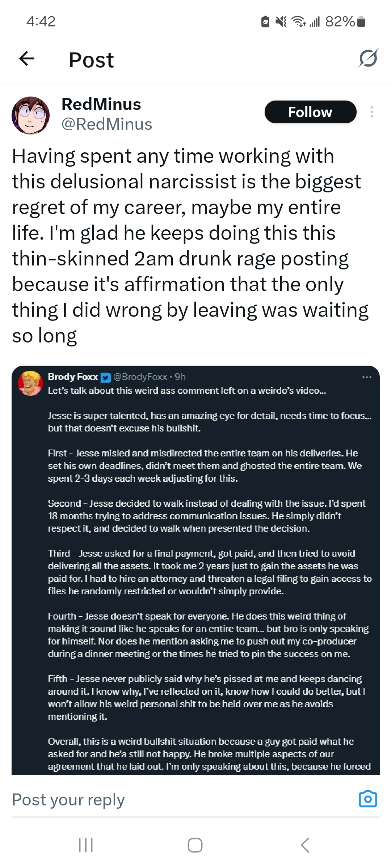Image resolution: width=391 pixels, height=868 pixels.
Task: Tap the Brody Foxx verified badge
Action: 105,377
